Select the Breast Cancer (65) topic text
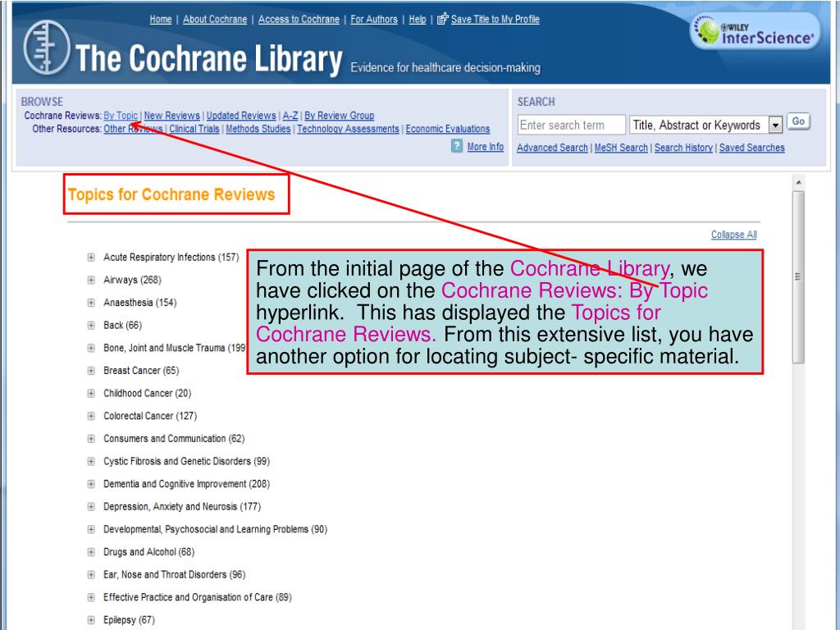This screenshot has height=630, width=840. click(141, 370)
